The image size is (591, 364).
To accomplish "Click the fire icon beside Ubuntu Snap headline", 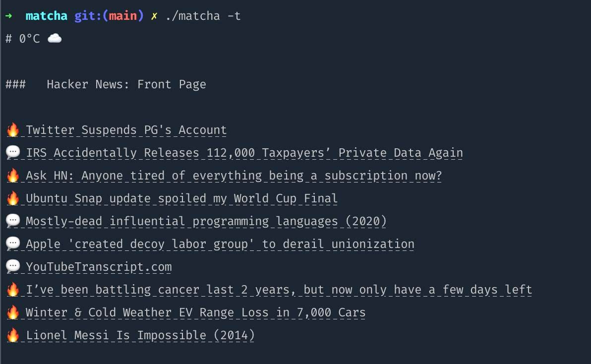I will (x=13, y=199).
